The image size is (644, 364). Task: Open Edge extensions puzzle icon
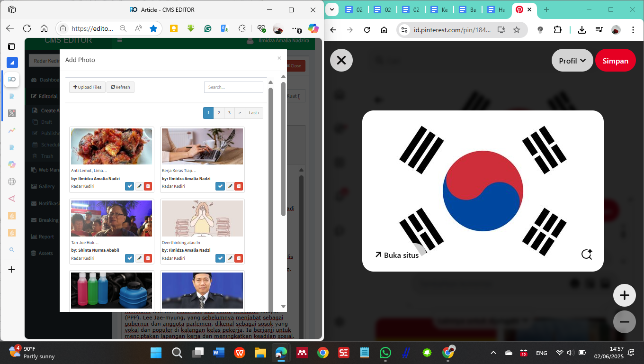click(242, 28)
